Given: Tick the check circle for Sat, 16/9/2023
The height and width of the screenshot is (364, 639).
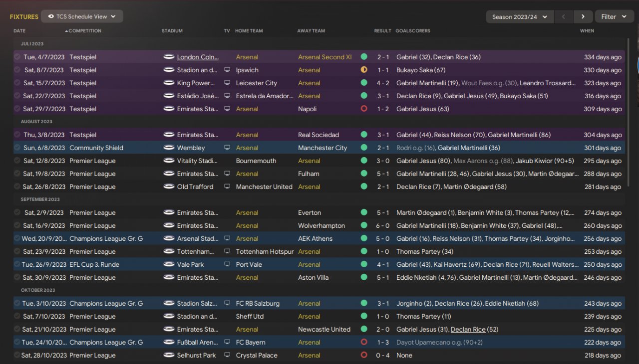Looking at the screenshot, I should pyautogui.click(x=17, y=226).
